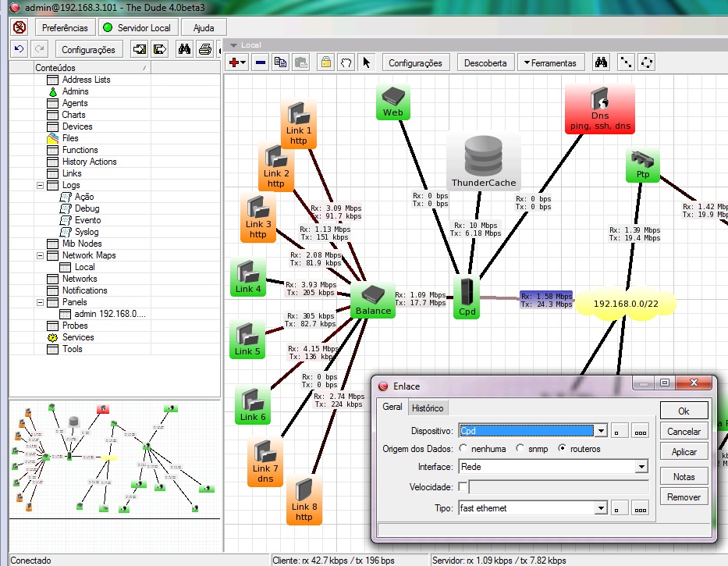Click the copy icon in map toolbar
728x566 pixels.
[280, 62]
